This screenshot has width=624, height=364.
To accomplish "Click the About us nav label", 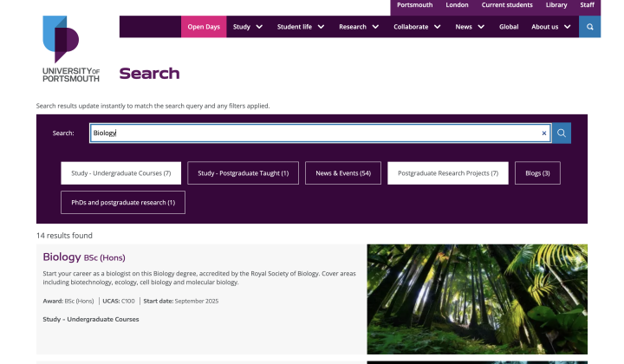I will [545, 27].
